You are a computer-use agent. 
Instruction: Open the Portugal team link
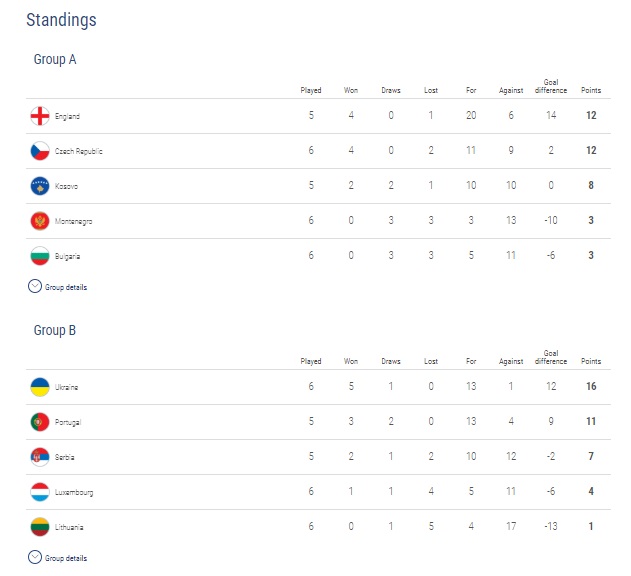[68, 422]
